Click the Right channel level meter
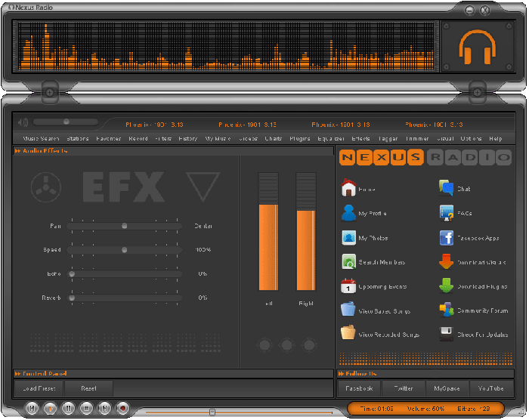 [x=305, y=231]
